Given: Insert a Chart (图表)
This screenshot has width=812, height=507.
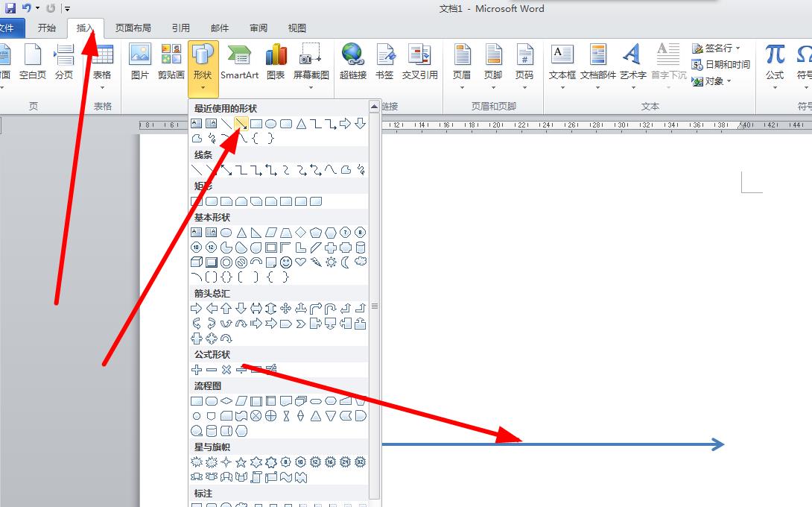Looking at the screenshot, I should (276, 62).
